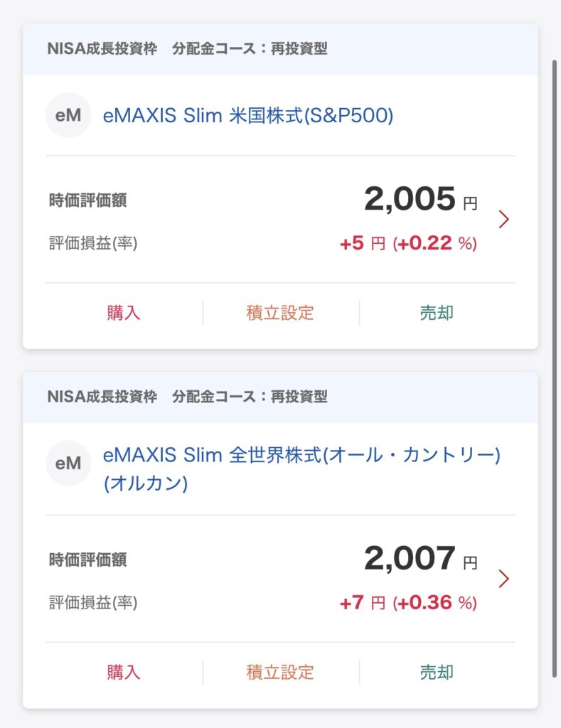Expand the S&P500 fund details chevron

pos(504,219)
